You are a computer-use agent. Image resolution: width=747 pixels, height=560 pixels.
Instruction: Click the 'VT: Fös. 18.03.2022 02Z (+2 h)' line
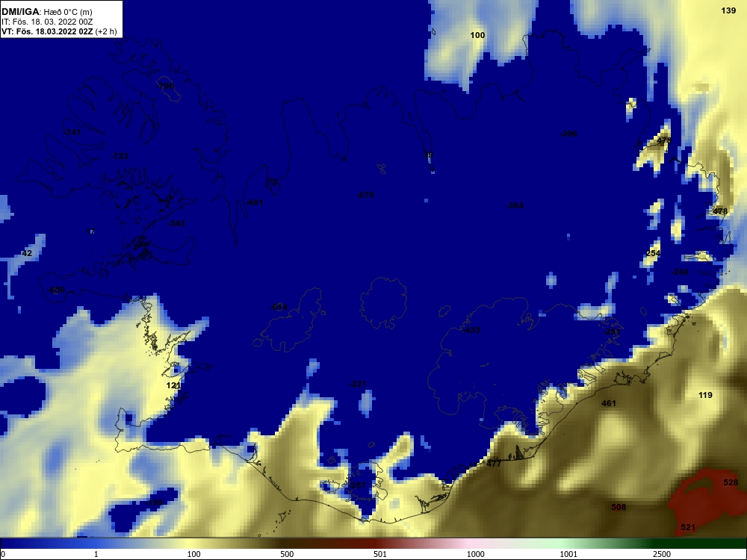[x=58, y=31]
